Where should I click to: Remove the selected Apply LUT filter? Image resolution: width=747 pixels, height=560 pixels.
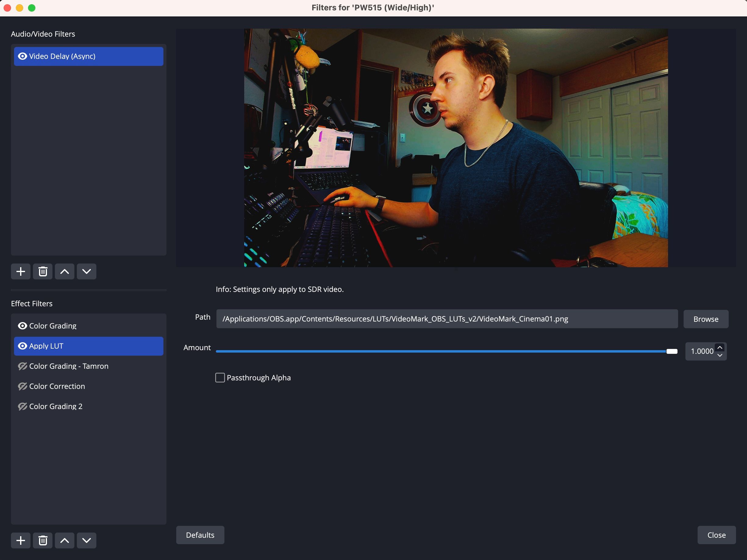pos(43,540)
